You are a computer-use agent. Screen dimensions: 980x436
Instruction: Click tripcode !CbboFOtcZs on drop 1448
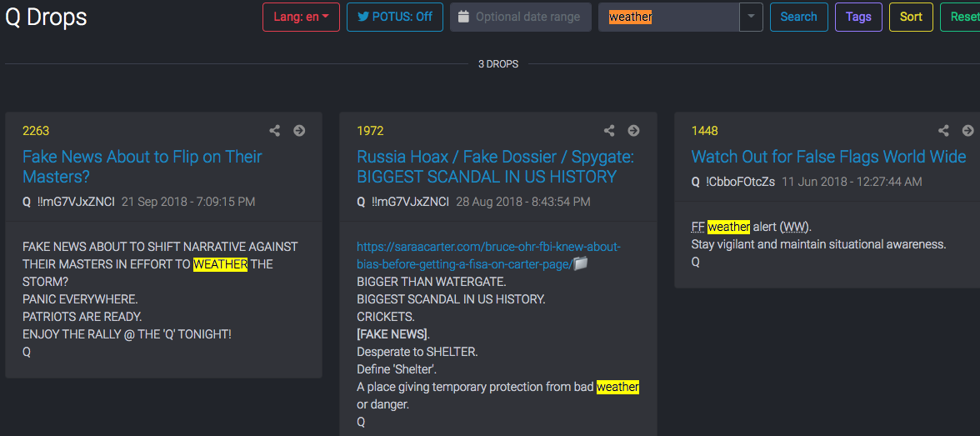(740, 182)
